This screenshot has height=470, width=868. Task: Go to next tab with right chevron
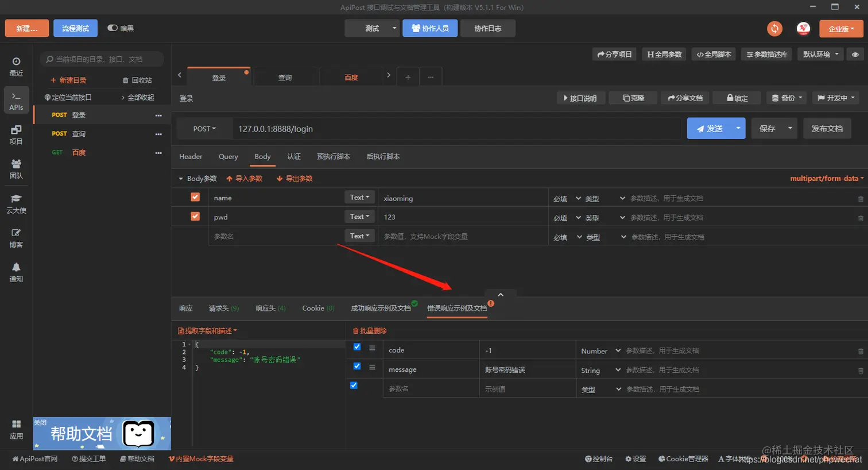tap(389, 75)
